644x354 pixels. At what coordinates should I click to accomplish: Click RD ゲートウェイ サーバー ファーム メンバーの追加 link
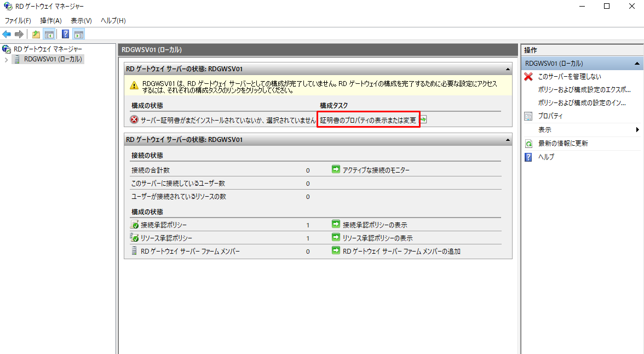(x=401, y=251)
